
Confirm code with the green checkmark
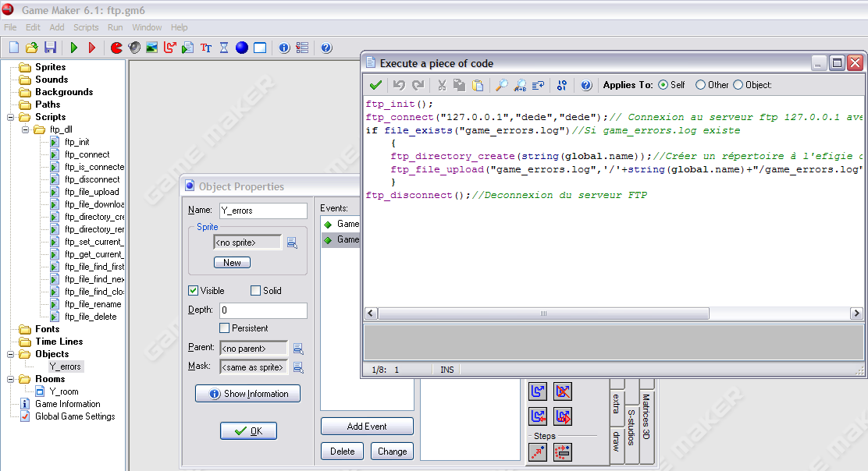pyautogui.click(x=375, y=85)
